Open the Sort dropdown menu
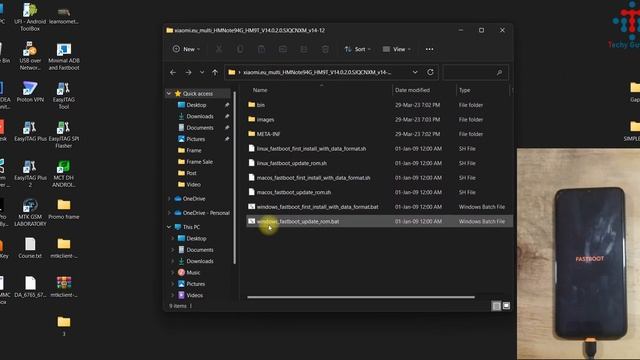This screenshot has height=360, width=640. [x=358, y=49]
